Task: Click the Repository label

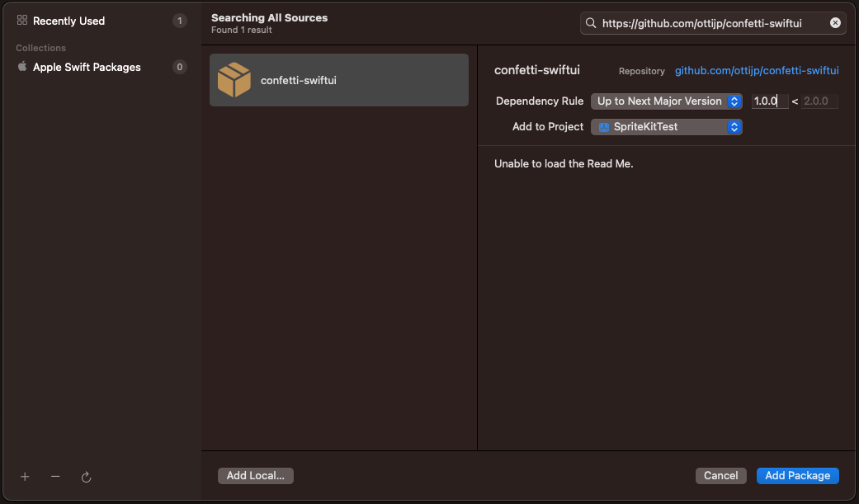Action: [641, 71]
